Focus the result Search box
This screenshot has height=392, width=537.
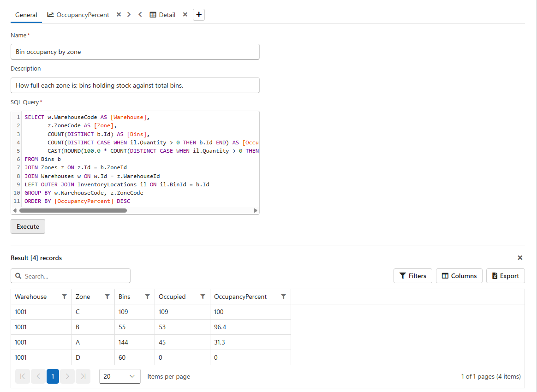click(71, 276)
